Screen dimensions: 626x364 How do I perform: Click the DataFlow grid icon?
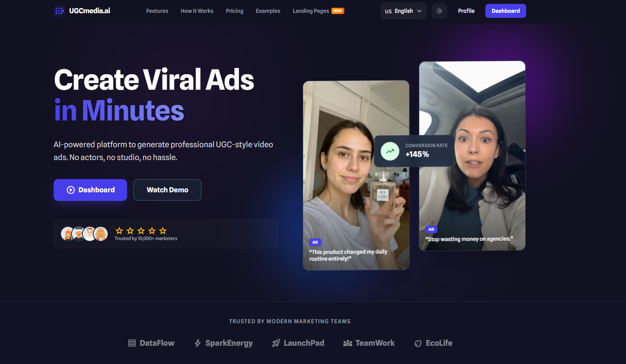pos(132,343)
